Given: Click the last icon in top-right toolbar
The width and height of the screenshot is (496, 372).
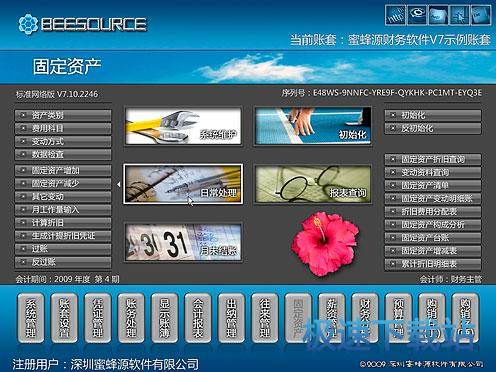Looking at the screenshot, I should click(481, 15).
